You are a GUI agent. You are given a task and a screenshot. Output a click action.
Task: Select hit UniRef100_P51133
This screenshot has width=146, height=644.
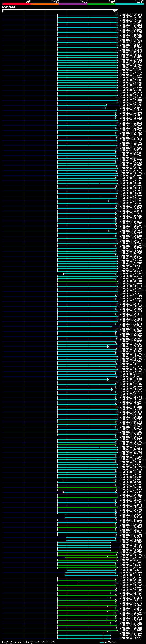pyautogui.click(x=131, y=55)
